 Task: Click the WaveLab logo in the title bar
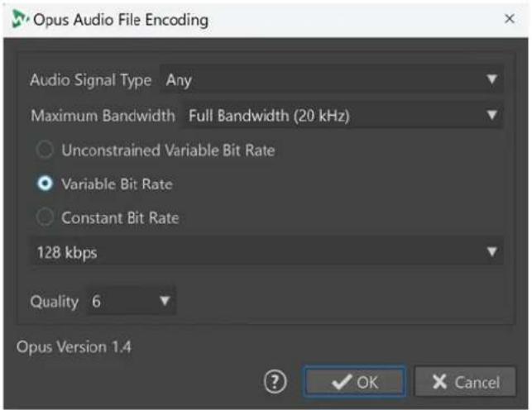tap(21, 19)
